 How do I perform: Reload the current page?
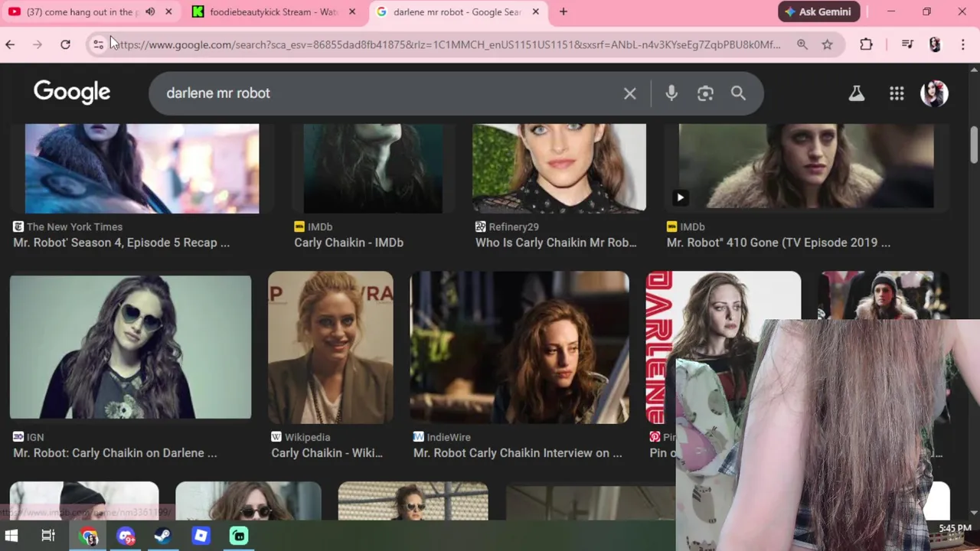pyautogui.click(x=65, y=44)
